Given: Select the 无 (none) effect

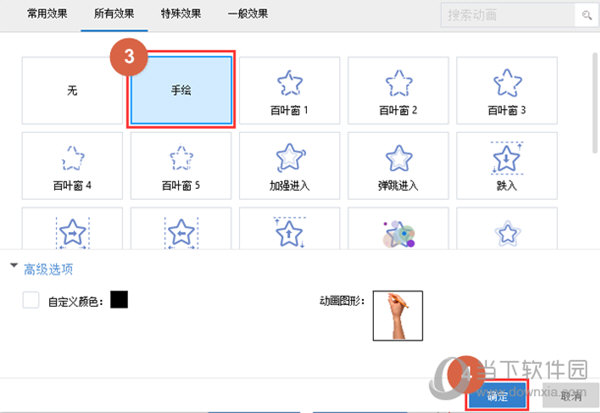Looking at the screenshot, I should coord(72,90).
